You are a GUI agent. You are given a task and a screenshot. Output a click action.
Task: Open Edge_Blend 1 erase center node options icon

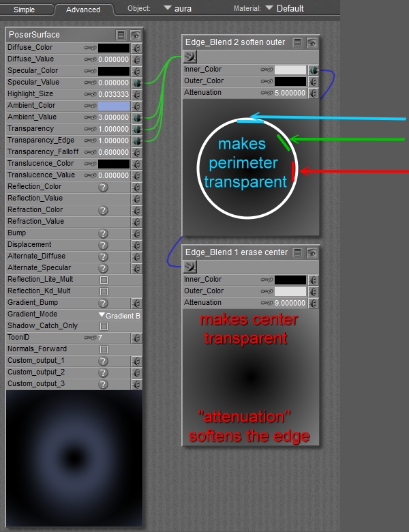click(x=297, y=253)
